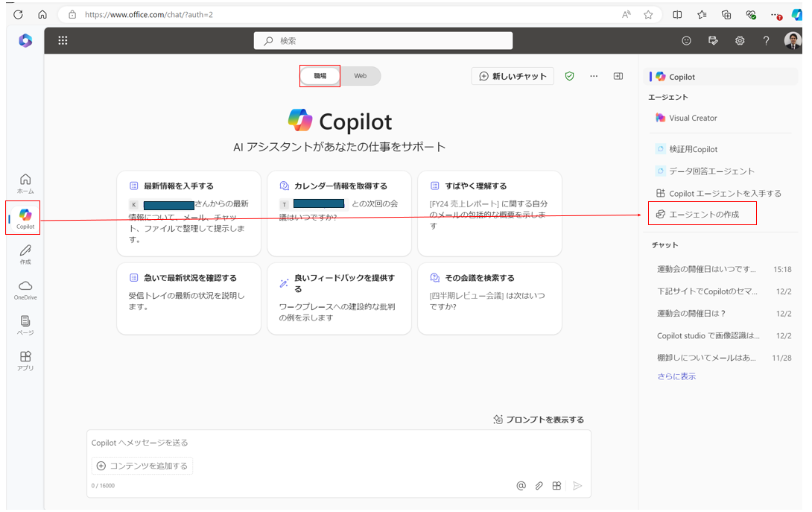Screen dimensions: 812x512
Task: Show prompts (プロンプトを表示する)
Action: (x=539, y=420)
